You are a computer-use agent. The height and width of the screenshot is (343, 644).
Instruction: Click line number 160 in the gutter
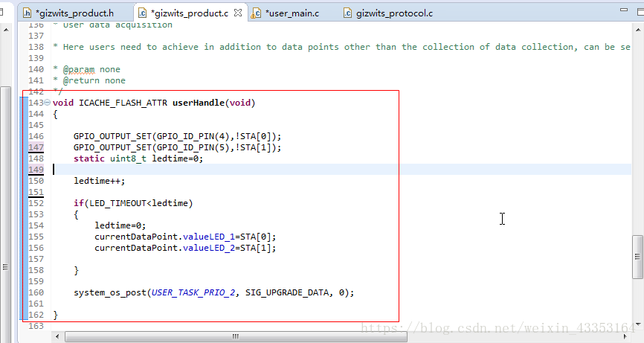point(36,292)
